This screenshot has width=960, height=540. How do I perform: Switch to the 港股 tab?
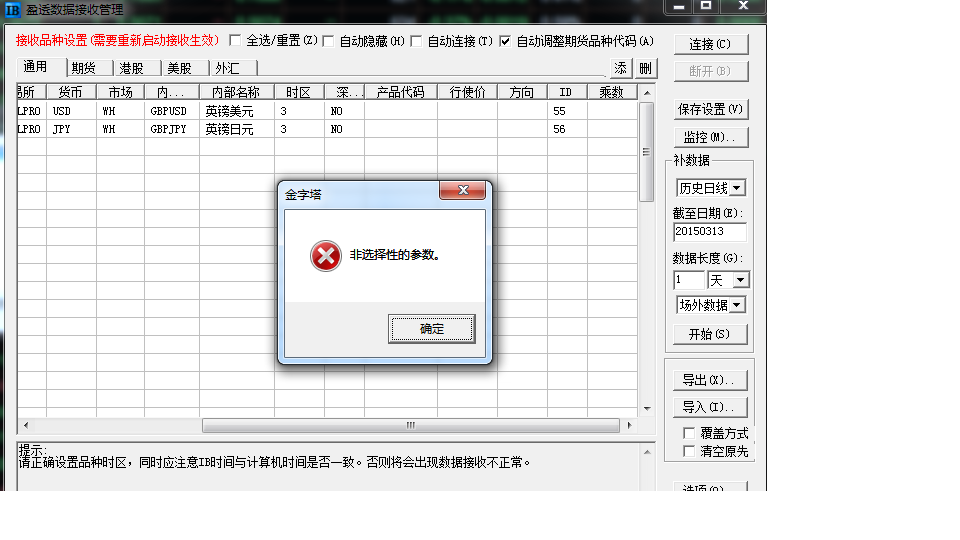(x=137, y=68)
